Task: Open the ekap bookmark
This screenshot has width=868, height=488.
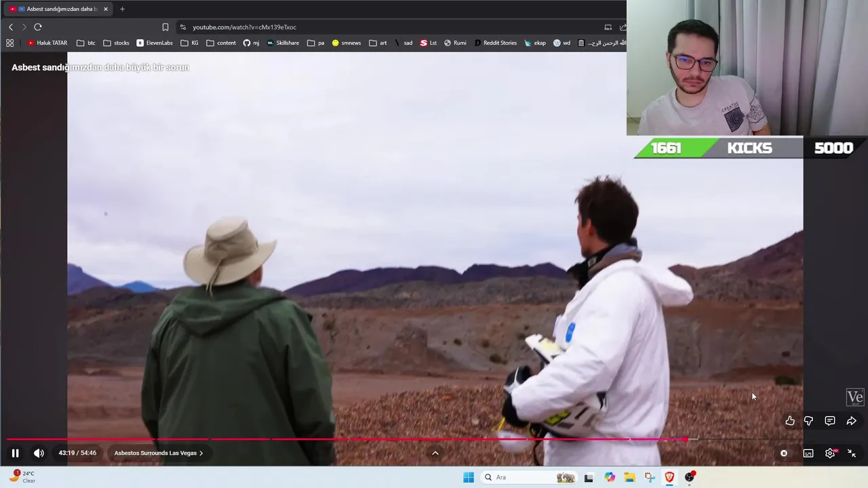Action: click(x=535, y=43)
